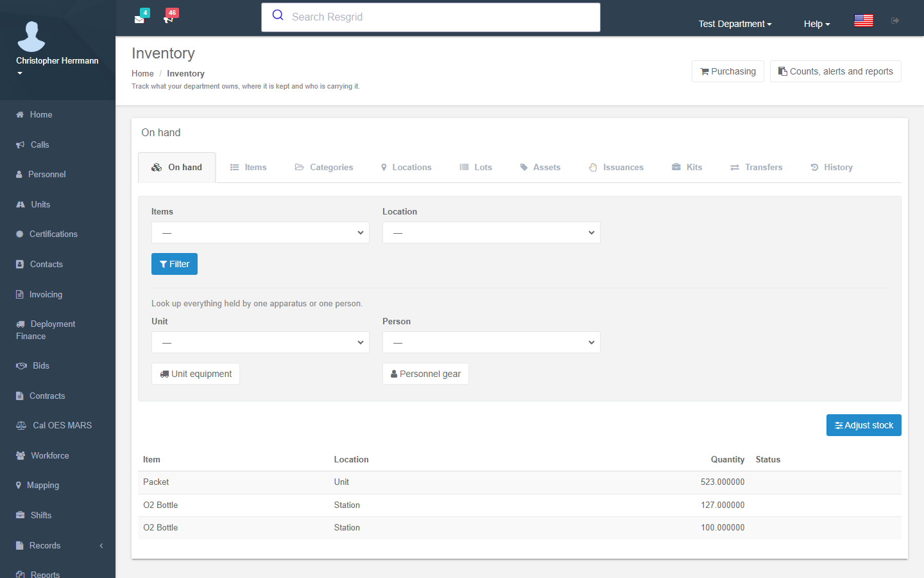Switch to the Issuances tab

pos(616,167)
